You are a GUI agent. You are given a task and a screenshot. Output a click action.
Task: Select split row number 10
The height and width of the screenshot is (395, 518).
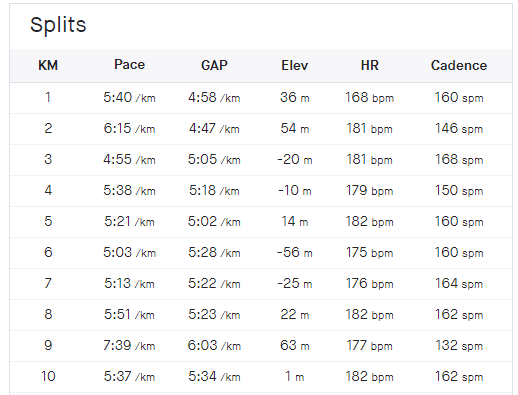[x=261, y=377]
